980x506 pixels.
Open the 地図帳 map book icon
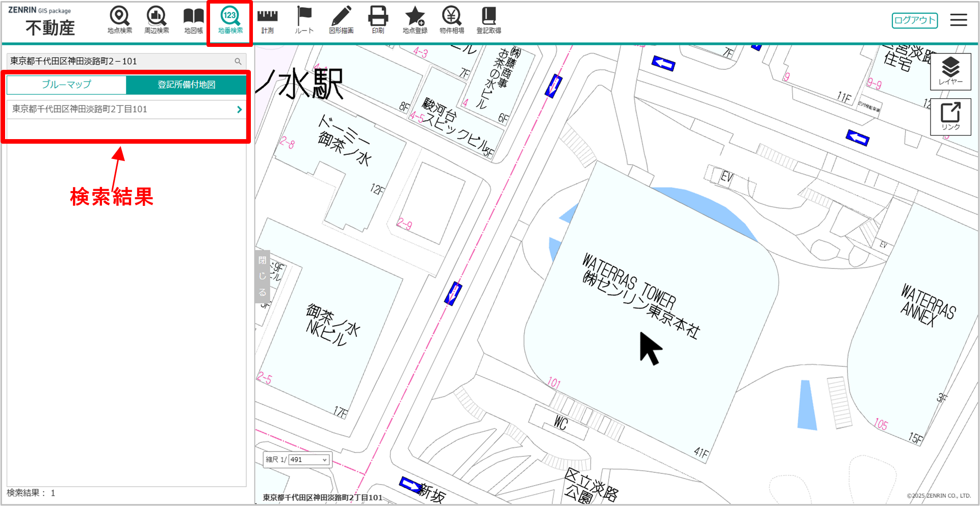(x=193, y=20)
